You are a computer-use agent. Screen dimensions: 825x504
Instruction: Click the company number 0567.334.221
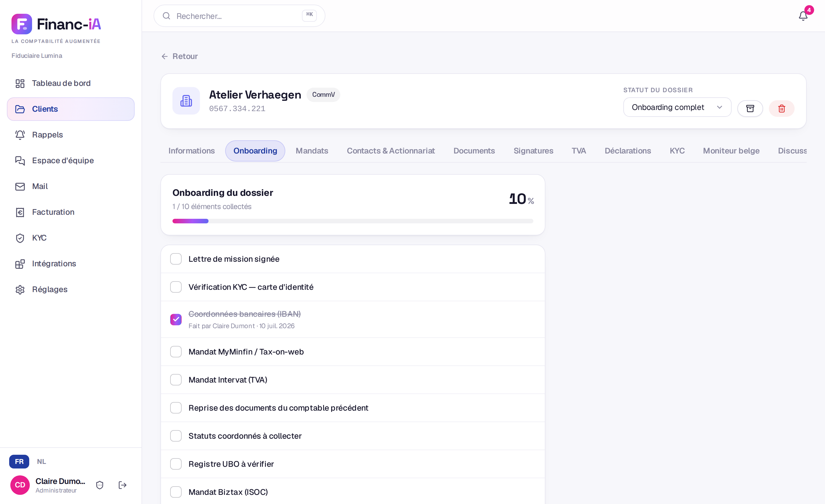coord(237,109)
